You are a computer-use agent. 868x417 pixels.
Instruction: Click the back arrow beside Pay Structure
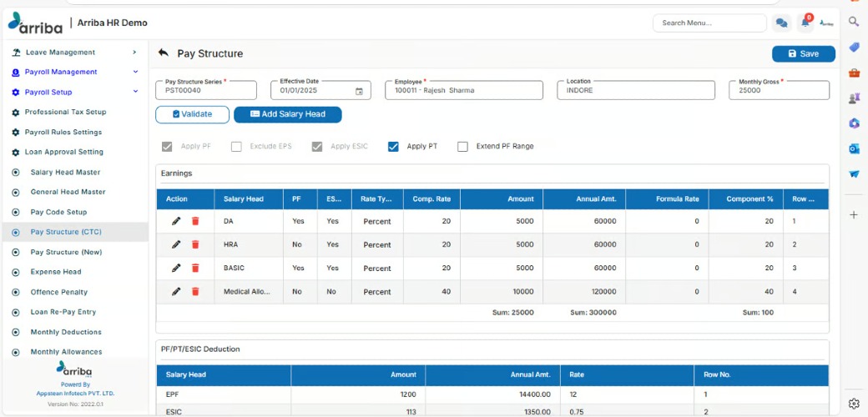point(163,53)
